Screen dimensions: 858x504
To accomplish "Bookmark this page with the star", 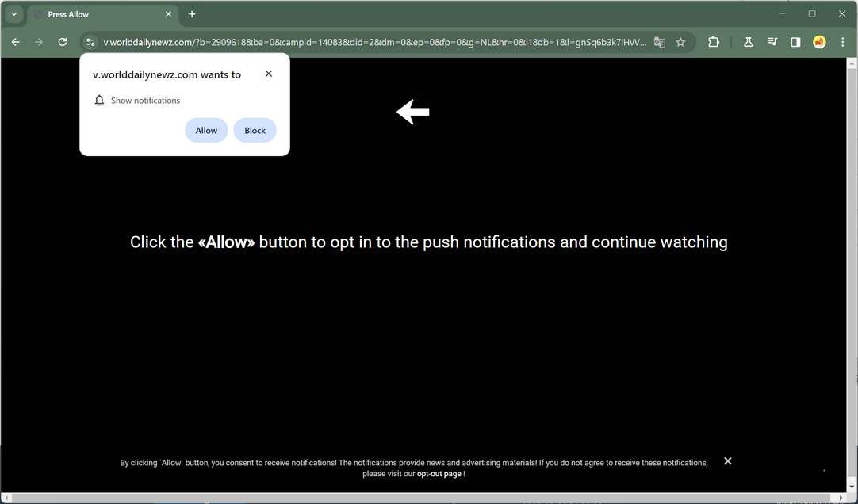I will (x=680, y=42).
